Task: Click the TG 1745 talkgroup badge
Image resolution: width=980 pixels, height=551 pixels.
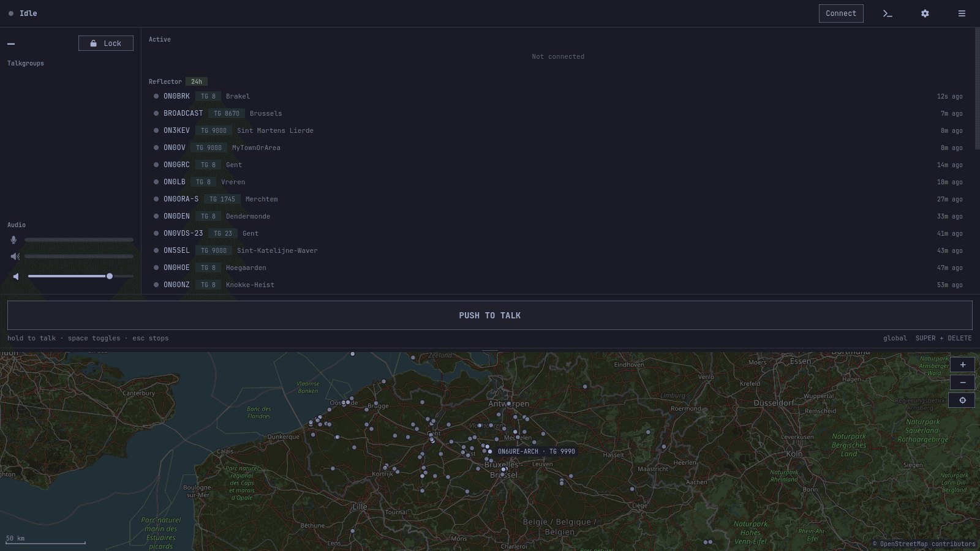Action: point(222,199)
